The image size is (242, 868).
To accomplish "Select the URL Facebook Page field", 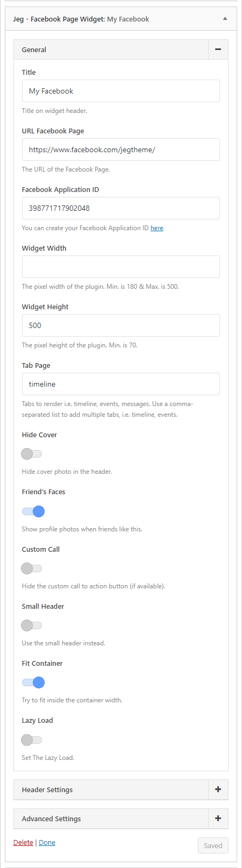I will (x=121, y=150).
